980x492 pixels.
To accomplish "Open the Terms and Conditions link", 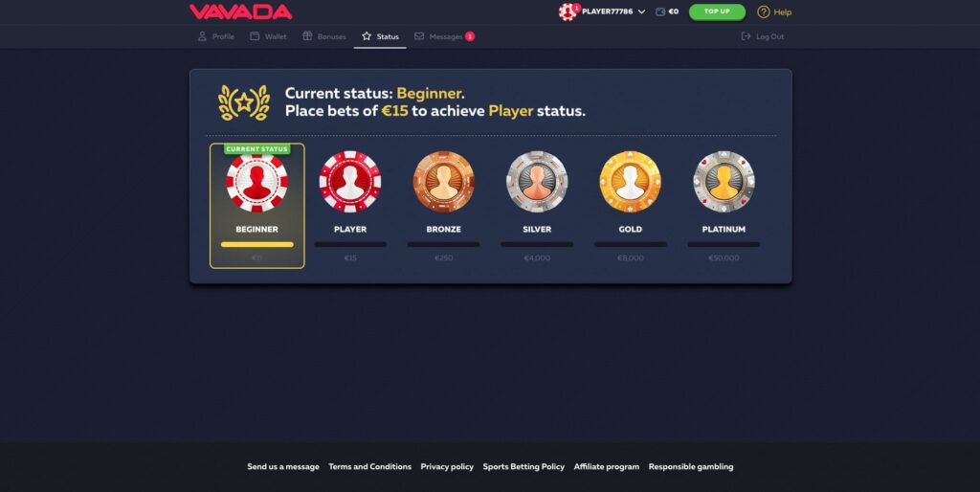I will [x=370, y=466].
